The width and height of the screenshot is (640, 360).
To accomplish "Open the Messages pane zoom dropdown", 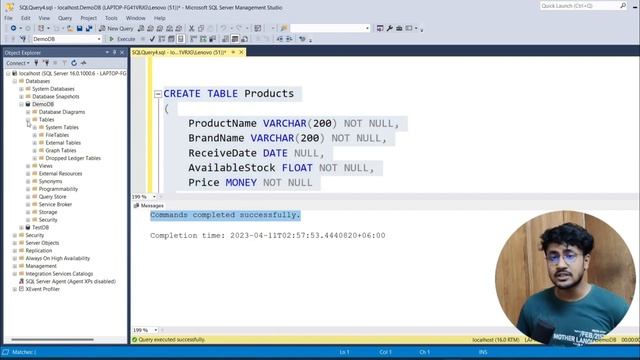I will tap(156, 330).
